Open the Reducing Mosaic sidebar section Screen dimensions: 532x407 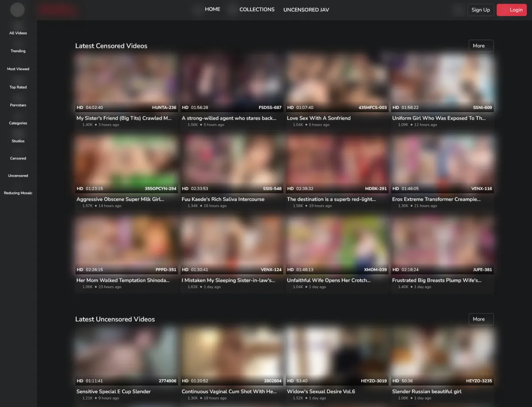coord(18,193)
